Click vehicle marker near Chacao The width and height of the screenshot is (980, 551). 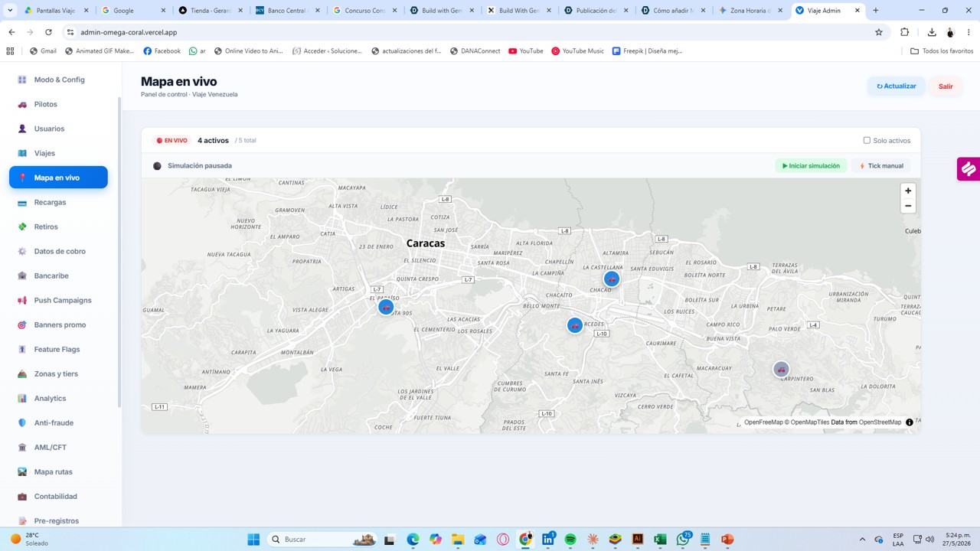pos(611,279)
